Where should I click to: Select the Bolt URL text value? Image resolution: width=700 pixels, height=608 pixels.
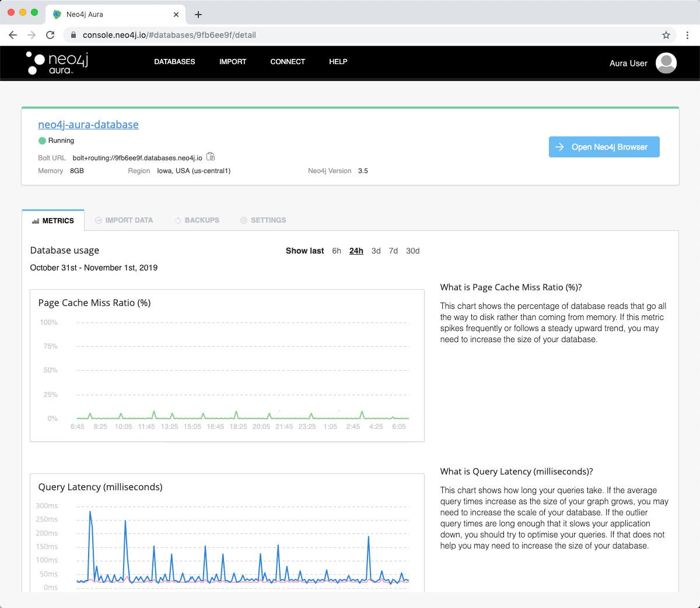point(138,158)
